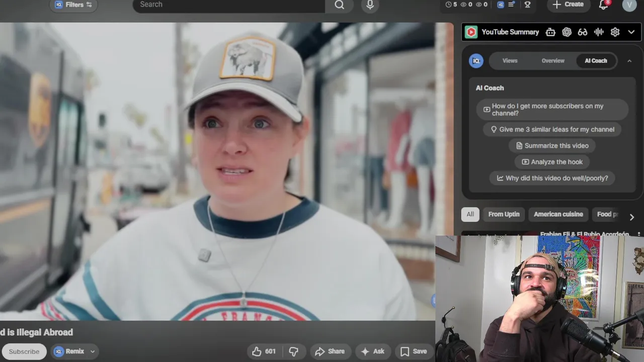Screen dimensions: 644x362
Task: Open the list icon with blue dot
Action: pyautogui.click(x=512, y=5)
